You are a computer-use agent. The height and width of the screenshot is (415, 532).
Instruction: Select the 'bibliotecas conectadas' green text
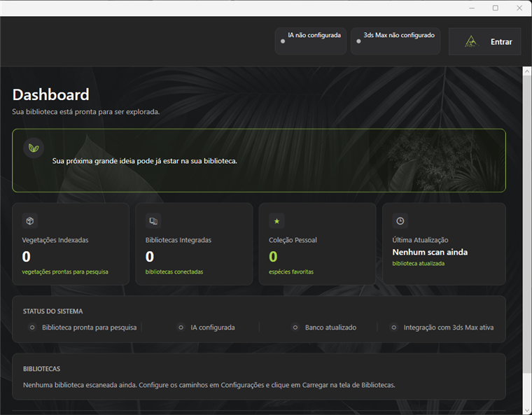[x=174, y=272]
